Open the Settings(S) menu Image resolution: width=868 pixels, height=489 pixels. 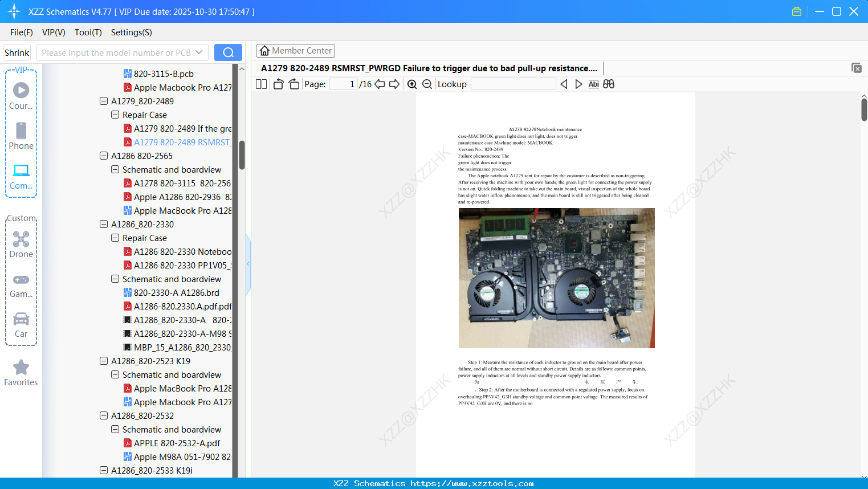point(131,32)
